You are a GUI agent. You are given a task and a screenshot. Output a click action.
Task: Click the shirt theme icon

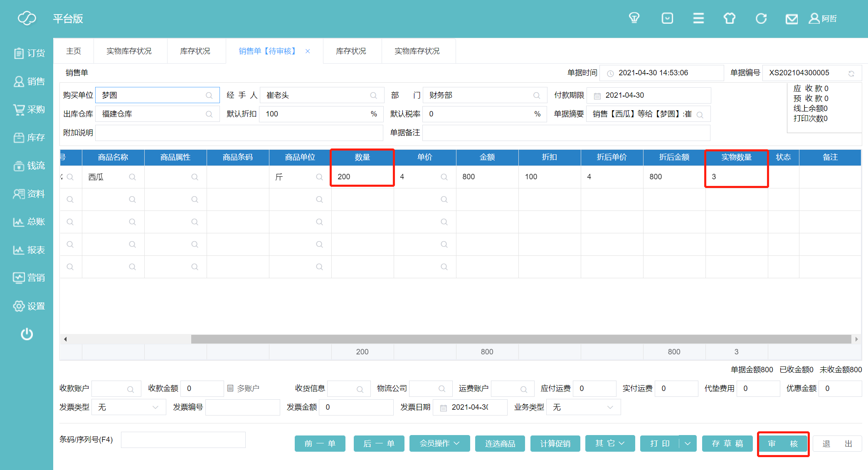729,18
